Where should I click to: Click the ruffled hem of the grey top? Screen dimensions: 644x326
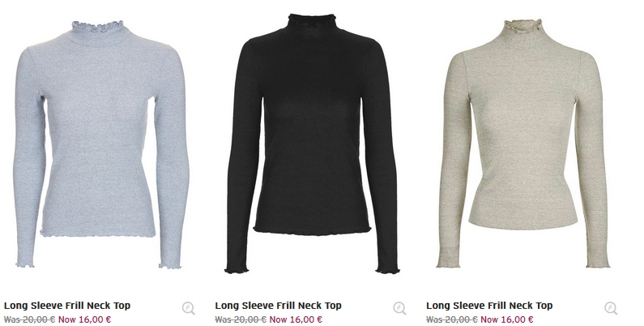[98, 234]
